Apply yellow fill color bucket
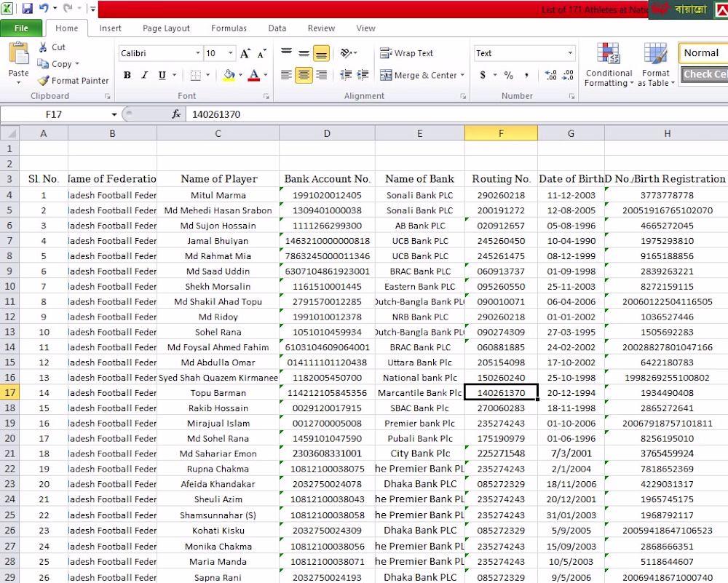 pyautogui.click(x=229, y=75)
